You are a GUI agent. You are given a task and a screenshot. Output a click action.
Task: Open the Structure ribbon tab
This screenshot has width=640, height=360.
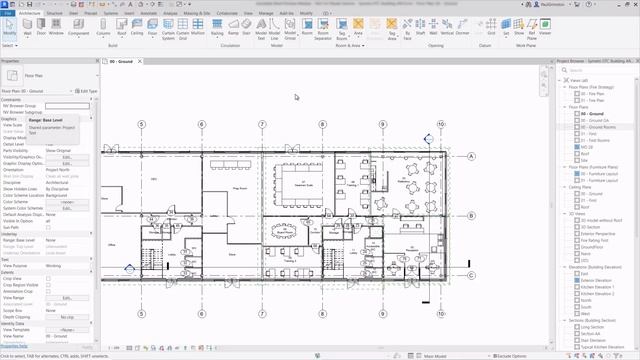54,13
